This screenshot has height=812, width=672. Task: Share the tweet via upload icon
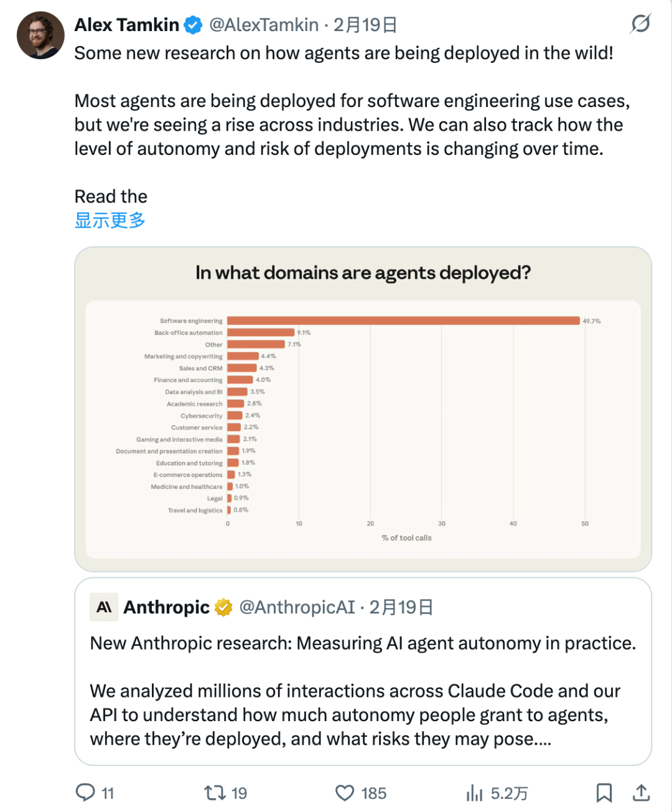(x=642, y=793)
